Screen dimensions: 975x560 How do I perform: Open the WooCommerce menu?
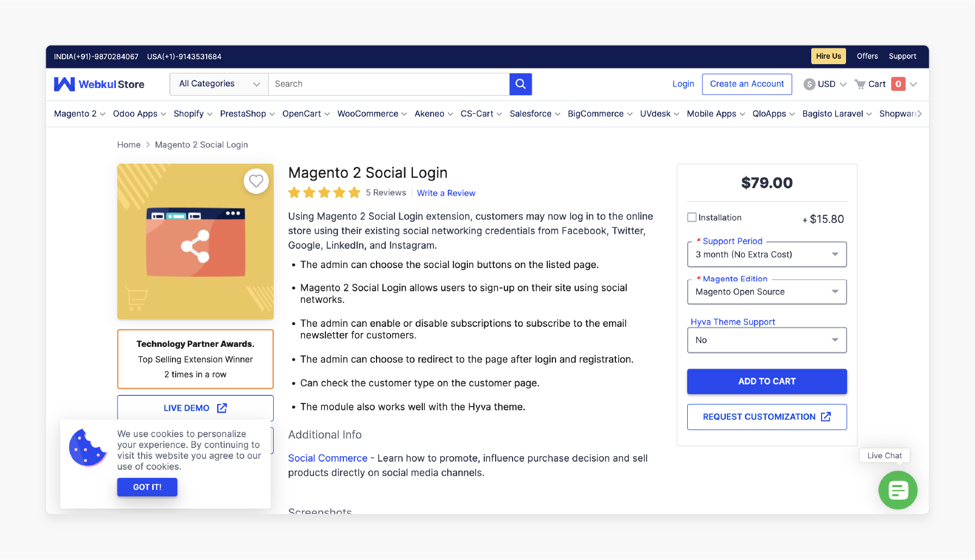click(372, 114)
